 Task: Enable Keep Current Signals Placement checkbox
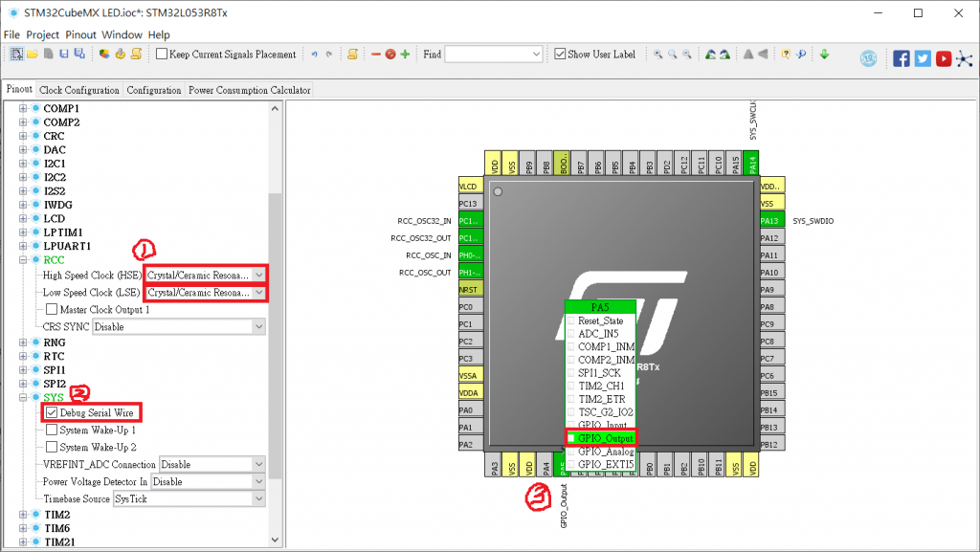tap(161, 54)
